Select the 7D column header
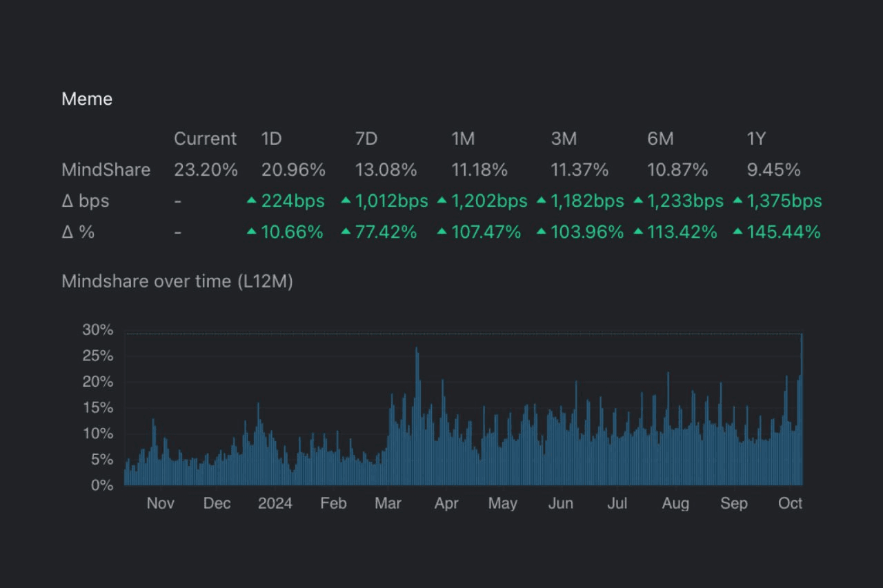The image size is (883, 588). tap(366, 139)
